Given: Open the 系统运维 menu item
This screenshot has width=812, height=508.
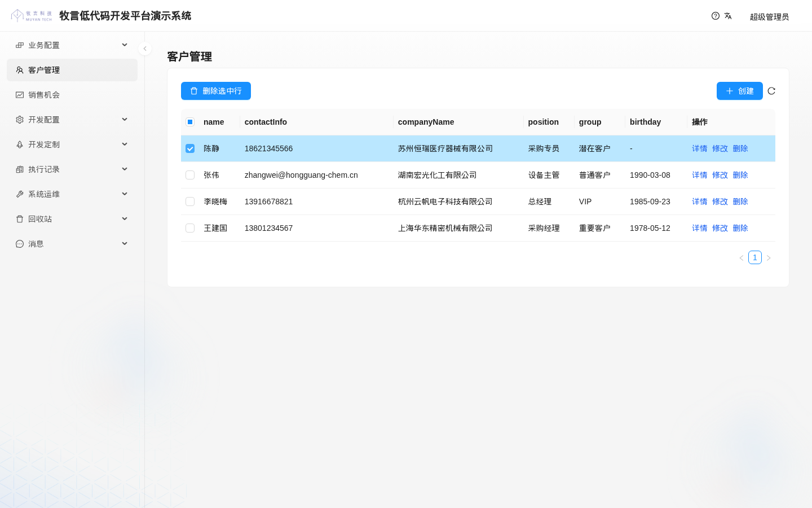Looking at the screenshot, I should pos(72,194).
